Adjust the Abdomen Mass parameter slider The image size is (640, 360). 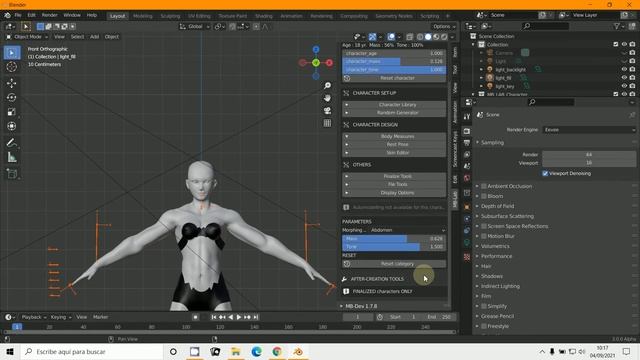click(x=394, y=239)
